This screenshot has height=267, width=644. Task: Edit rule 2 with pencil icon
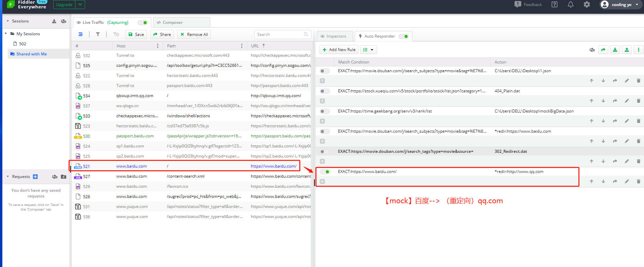point(627,101)
